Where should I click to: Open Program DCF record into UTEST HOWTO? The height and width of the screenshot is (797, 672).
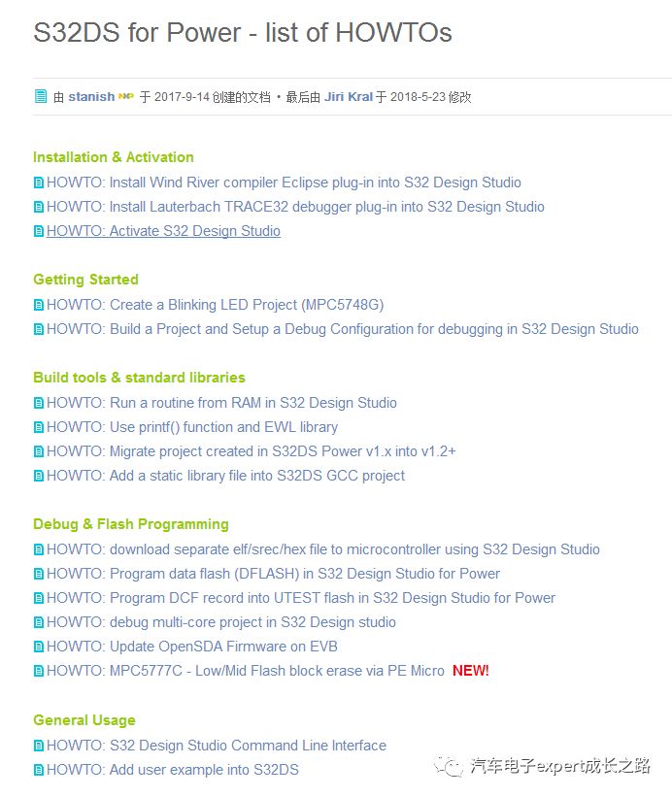(x=301, y=598)
